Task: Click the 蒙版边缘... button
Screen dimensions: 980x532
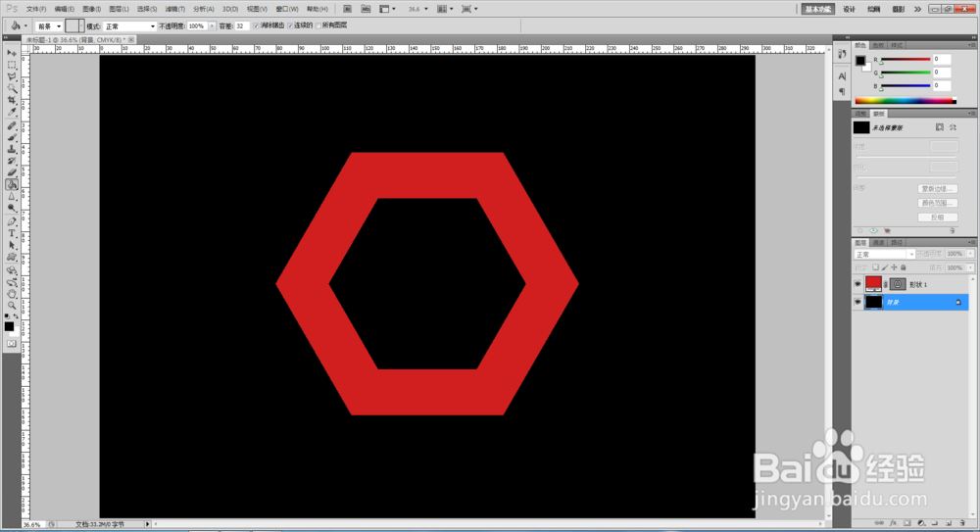Action: [x=938, y=189]
